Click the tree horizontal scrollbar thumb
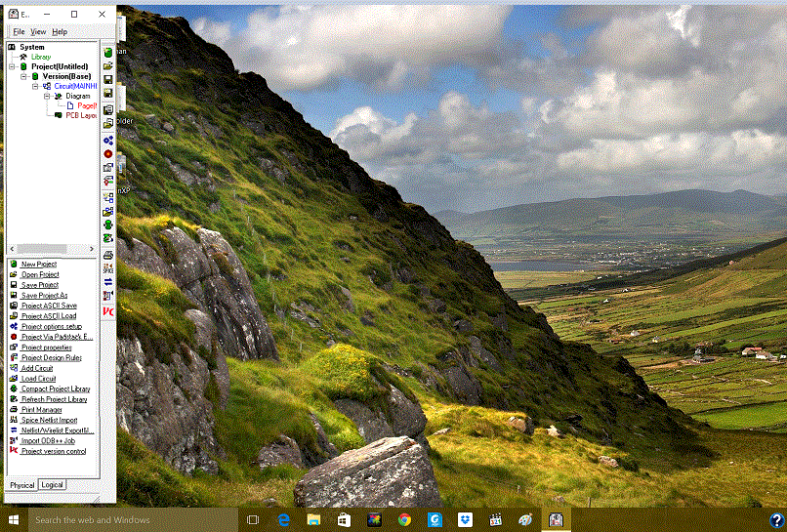The height and width of the screenshot is (532, 787). point(42,249)
